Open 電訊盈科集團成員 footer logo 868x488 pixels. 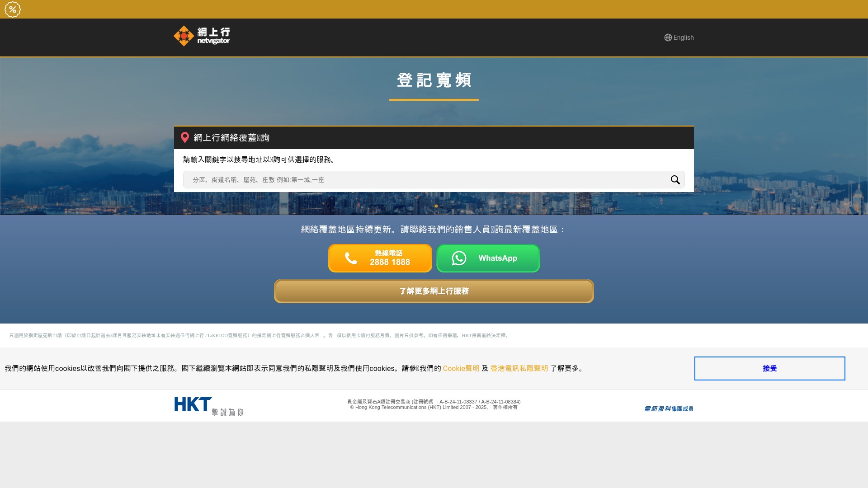(x=669, y=409)
